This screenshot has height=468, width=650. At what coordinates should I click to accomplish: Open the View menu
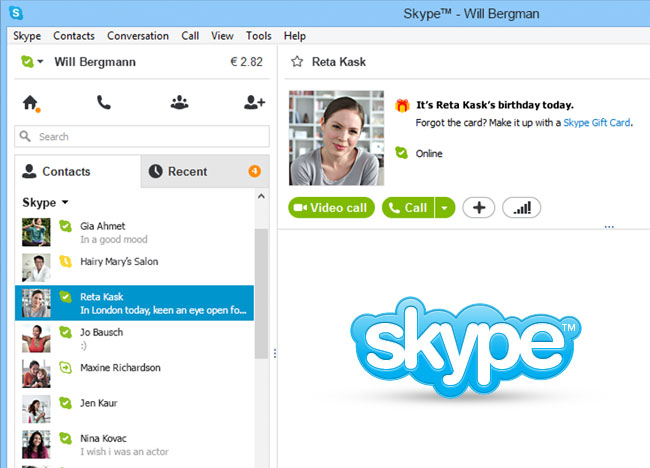[222, 36]
